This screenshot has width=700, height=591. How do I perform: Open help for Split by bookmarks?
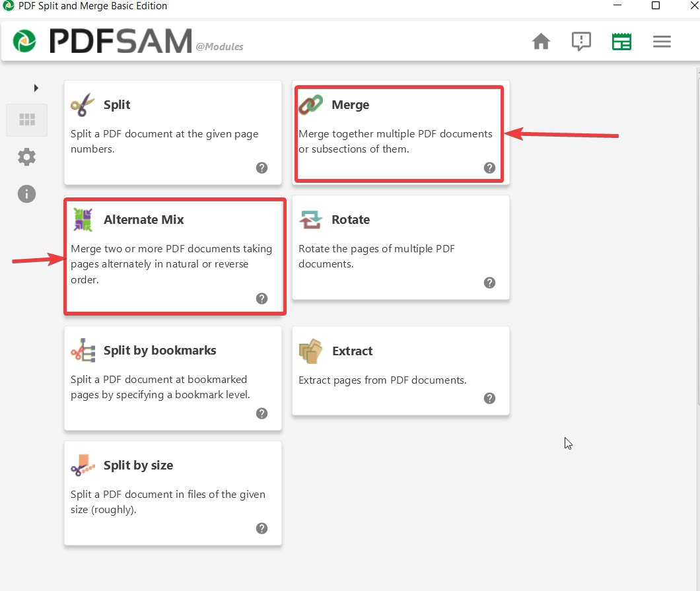click(262, 413)
